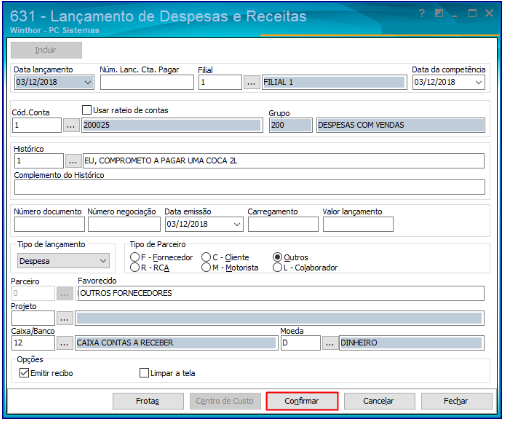Screen dimensions: 505x421
Task: Open the Tipo de lançamento Despesa dropdown
Action: [x=63, y=261]
